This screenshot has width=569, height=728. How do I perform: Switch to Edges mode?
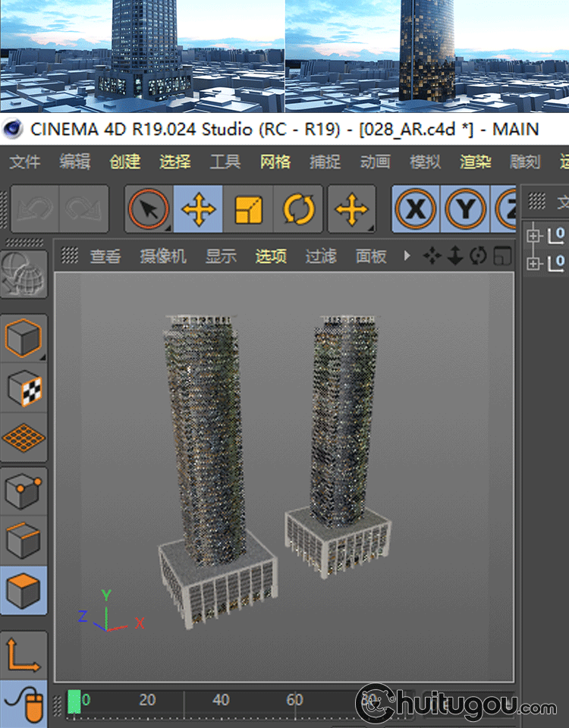24,541
